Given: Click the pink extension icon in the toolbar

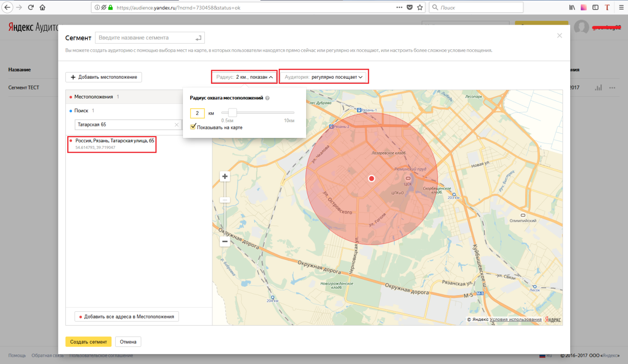Looking at the screenshot, I should tap(584, 8).
